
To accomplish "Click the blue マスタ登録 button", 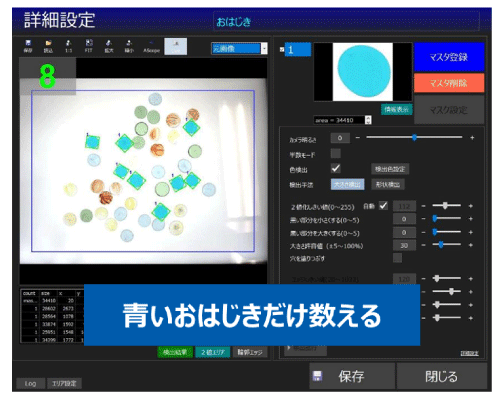I will coord(449,57).
